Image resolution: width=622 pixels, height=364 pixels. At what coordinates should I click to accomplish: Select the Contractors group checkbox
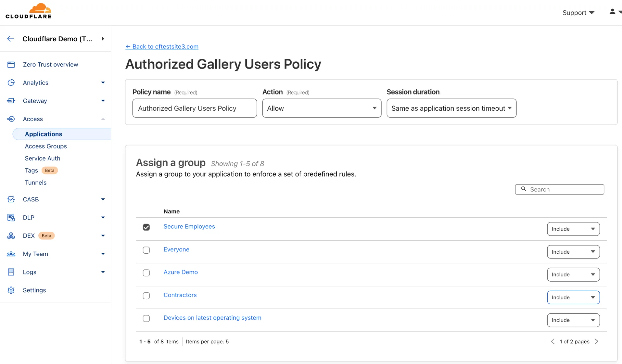pos(146,296)
